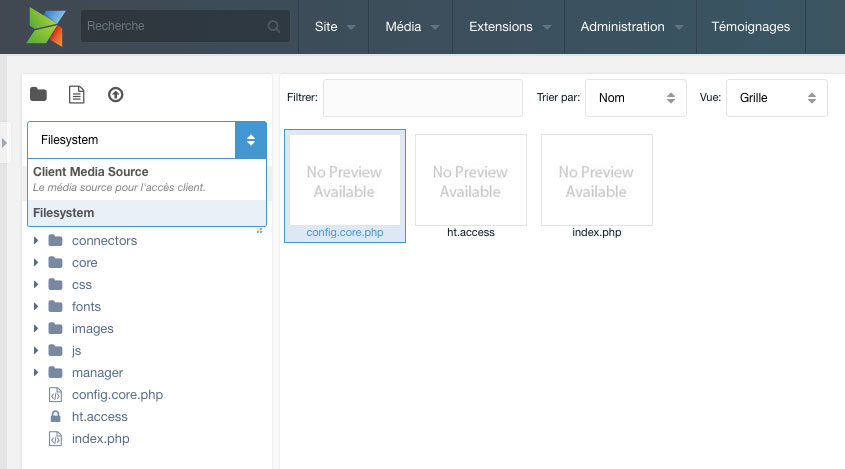Click the config.core.php file icon in tree

click(56, 395)
